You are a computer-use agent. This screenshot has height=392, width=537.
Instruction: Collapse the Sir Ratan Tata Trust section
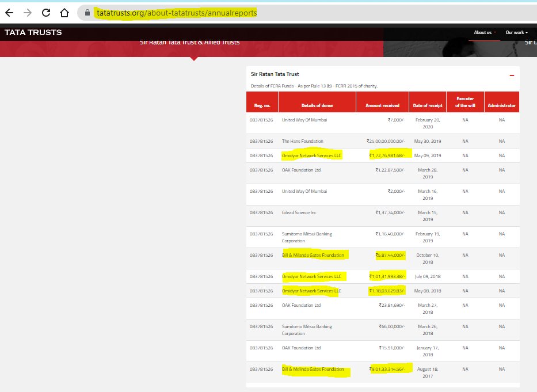[512, 75]
